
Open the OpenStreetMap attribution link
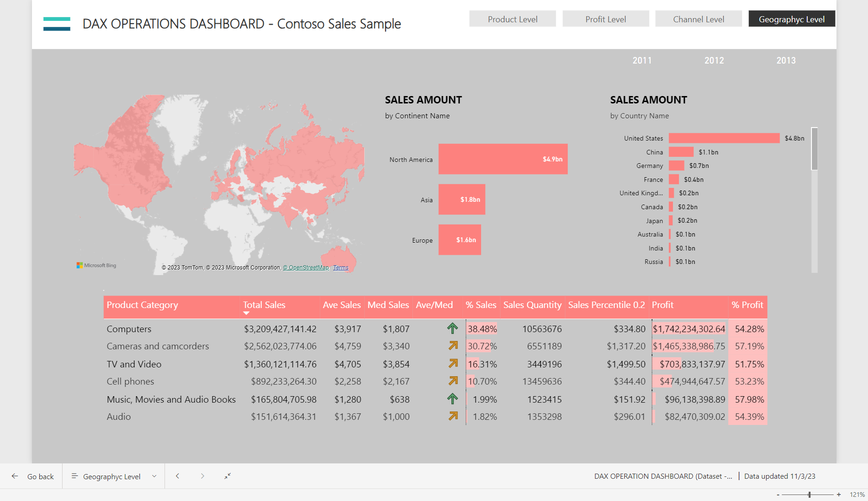pos(306,268)
